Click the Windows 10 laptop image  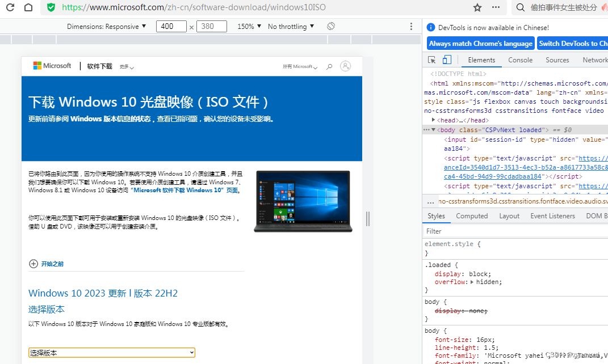click(x=303, y=201)
